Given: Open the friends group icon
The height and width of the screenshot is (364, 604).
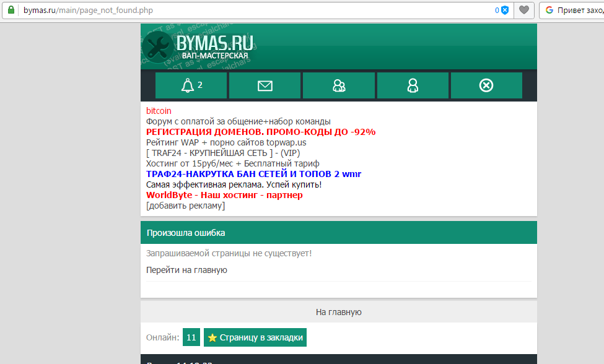Looking at the screenshot, I should [x=339, y=85].
